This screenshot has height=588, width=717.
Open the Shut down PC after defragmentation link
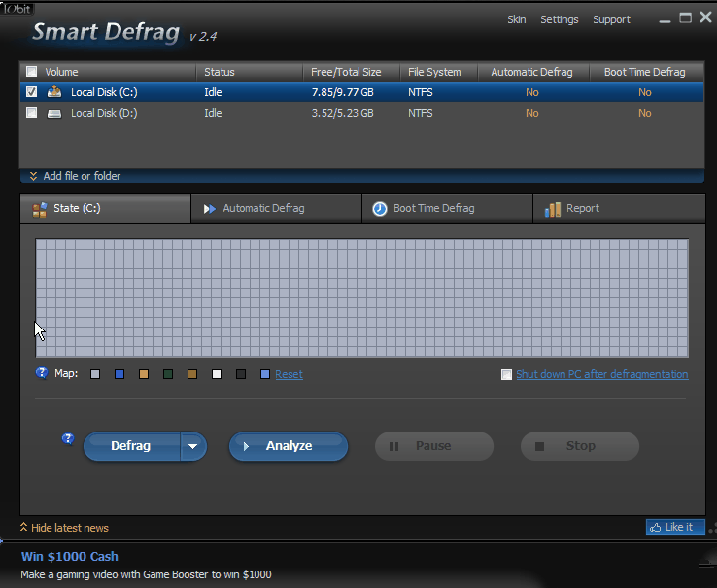pos(601,374)
